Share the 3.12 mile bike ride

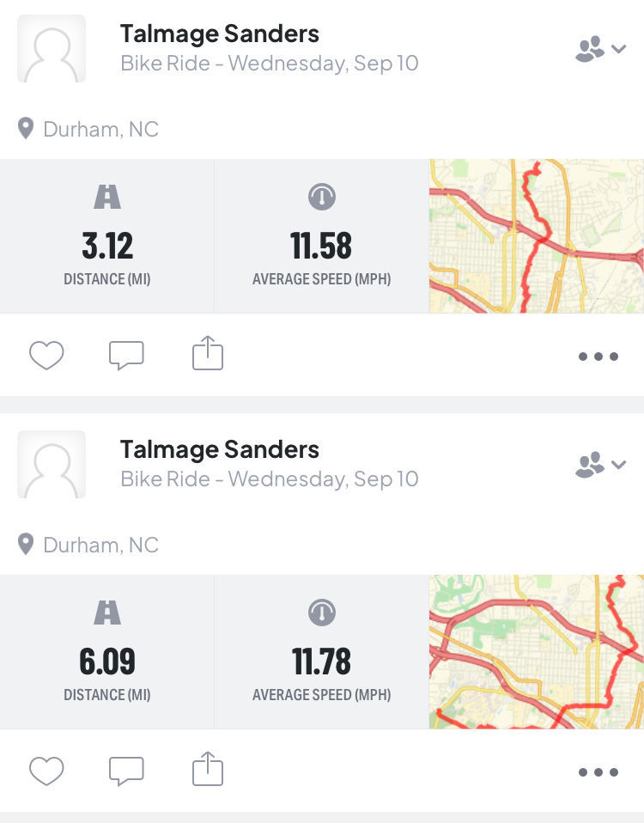pos(207,354)
